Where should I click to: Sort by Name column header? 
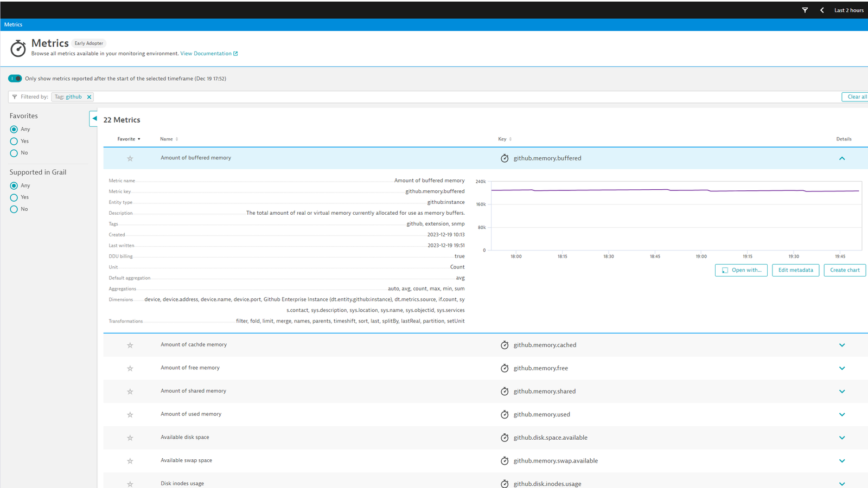[169, 139]
